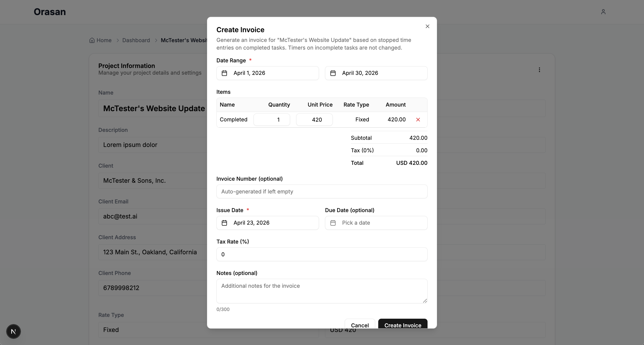Open the April 30, 2026 date picker

[376, 73]
